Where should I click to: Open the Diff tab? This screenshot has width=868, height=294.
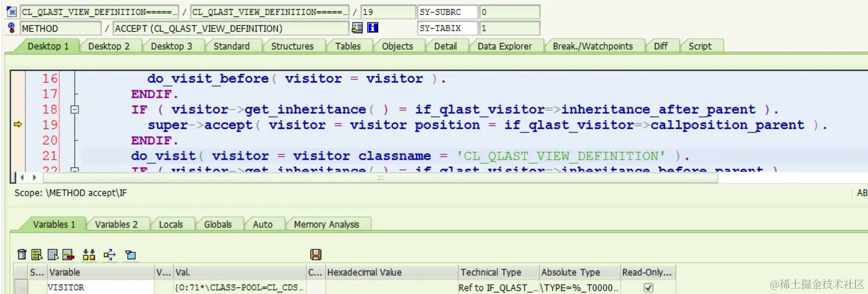pyautogui.click(x=660, y=46)
